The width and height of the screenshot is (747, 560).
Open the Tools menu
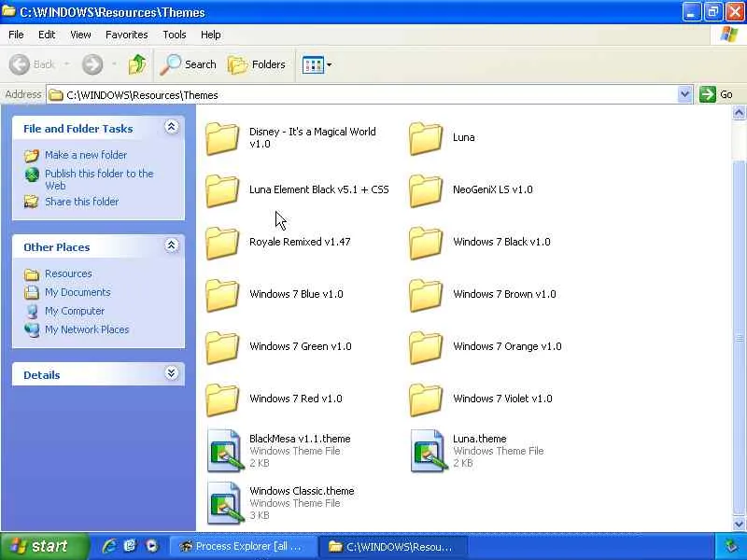(x=175, y=35)
